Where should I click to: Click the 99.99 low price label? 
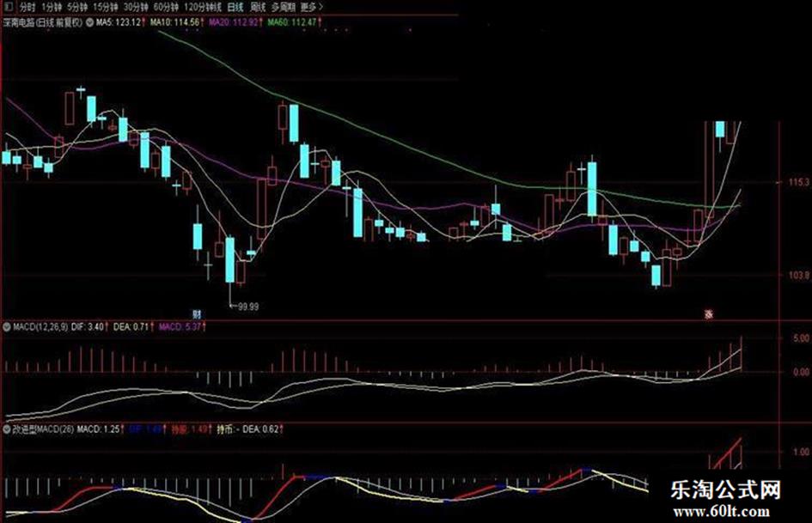pyautogui.click(x=248, y=307)
